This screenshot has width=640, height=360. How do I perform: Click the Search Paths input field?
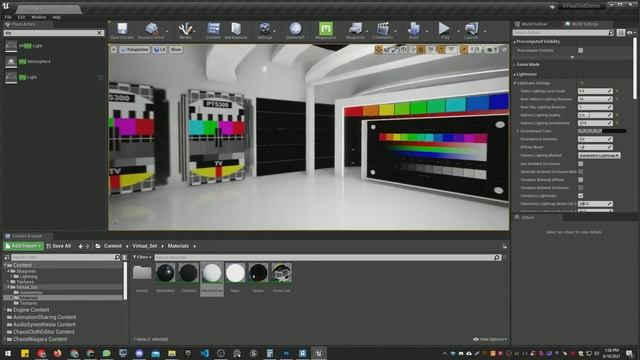(x=66, y=258)
